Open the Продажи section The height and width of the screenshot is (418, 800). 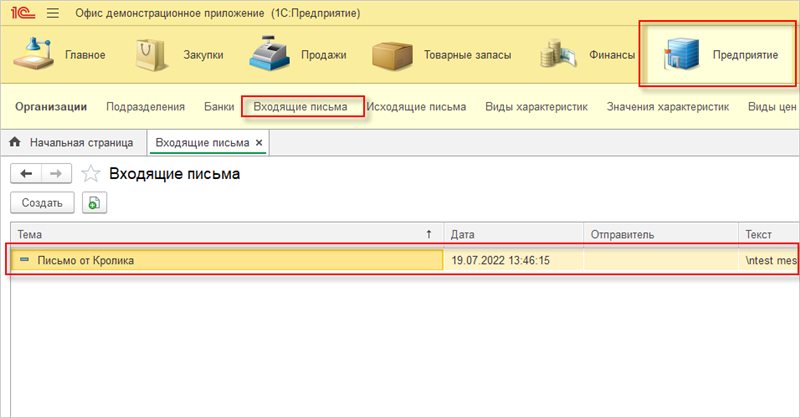click(298, 55)
